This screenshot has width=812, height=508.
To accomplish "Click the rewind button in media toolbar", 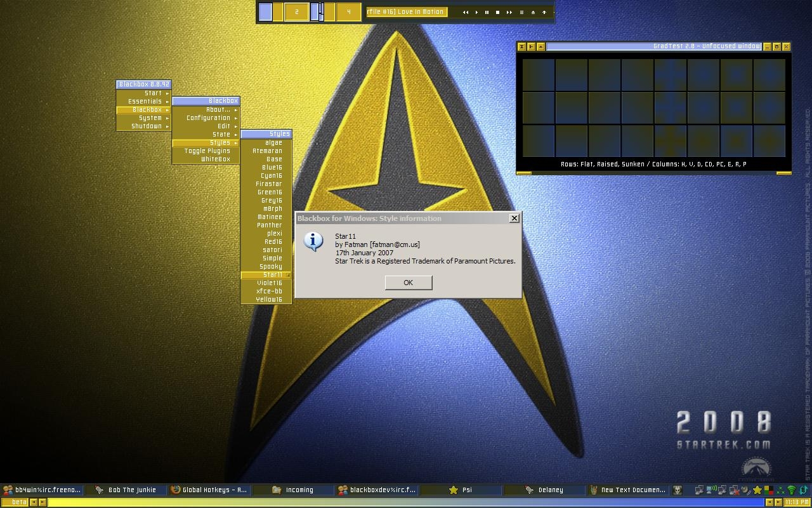I will pos(466,12).
